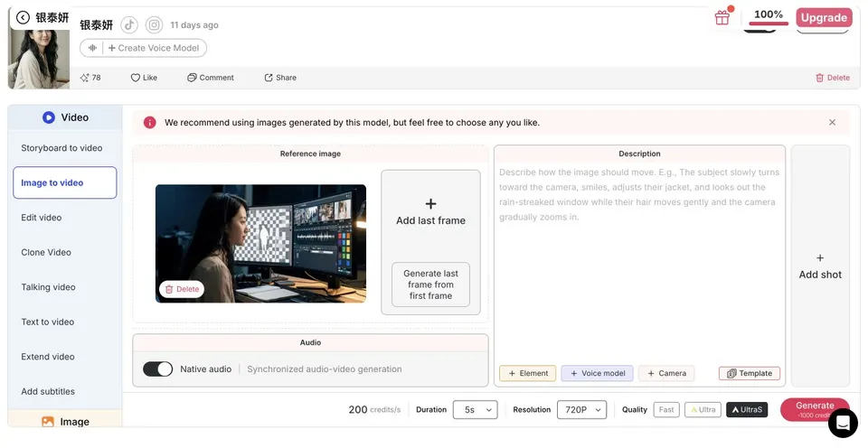This screenshot has height=448, width=868.
Task: Click Add shot
Action: coord(820,266)
